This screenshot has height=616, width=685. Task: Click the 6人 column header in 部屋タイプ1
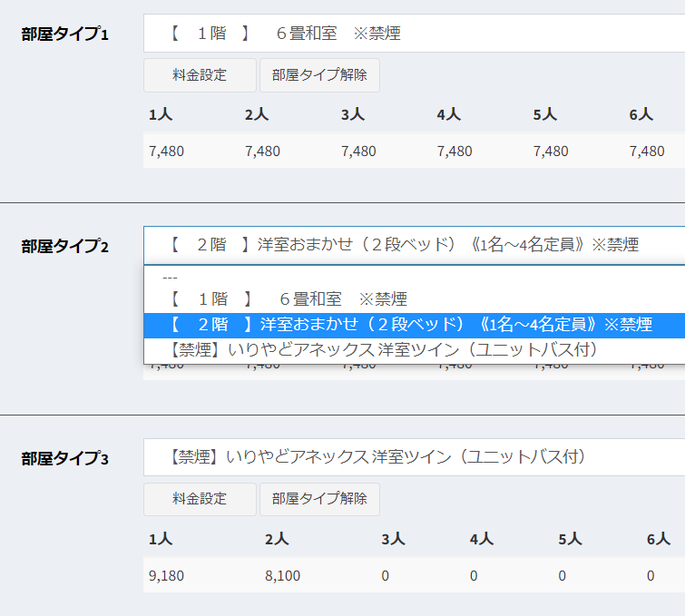(641, 114)
